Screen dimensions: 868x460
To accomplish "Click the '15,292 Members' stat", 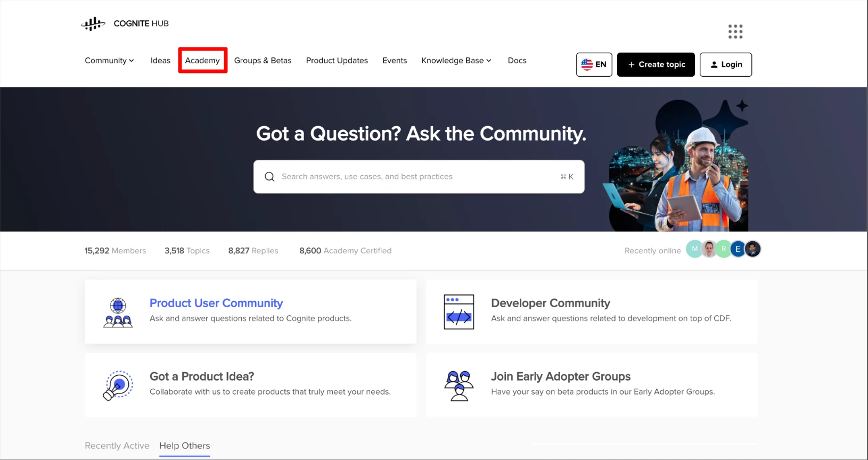I will point(115,251).
